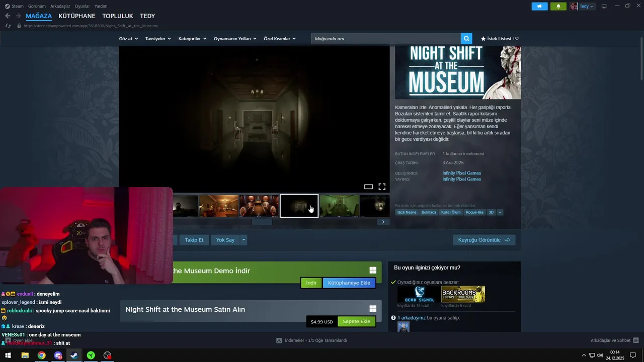This screenshot has width=644, height=362.
Task: Advance the thumbnail strip with right arrow
Action: click(383, 222)
